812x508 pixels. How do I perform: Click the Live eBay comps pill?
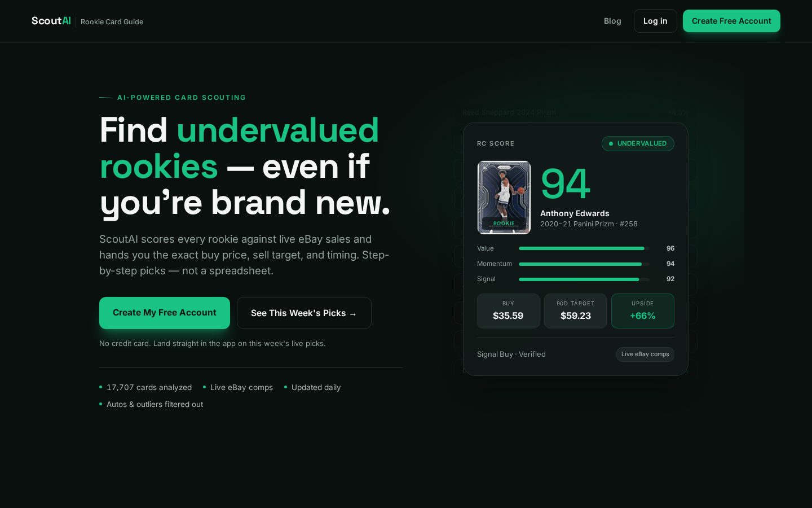[x=645, y=354]
